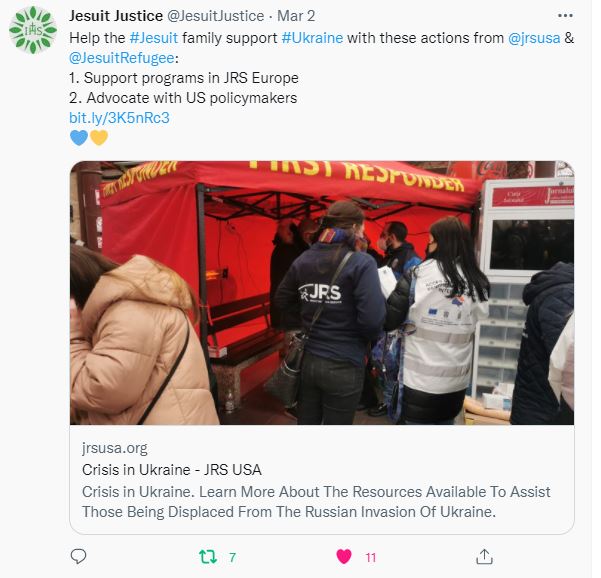Screen dimensions: 601x578
Task: Click the link card description about Russian invasion
Action: [x=316, y=502]
